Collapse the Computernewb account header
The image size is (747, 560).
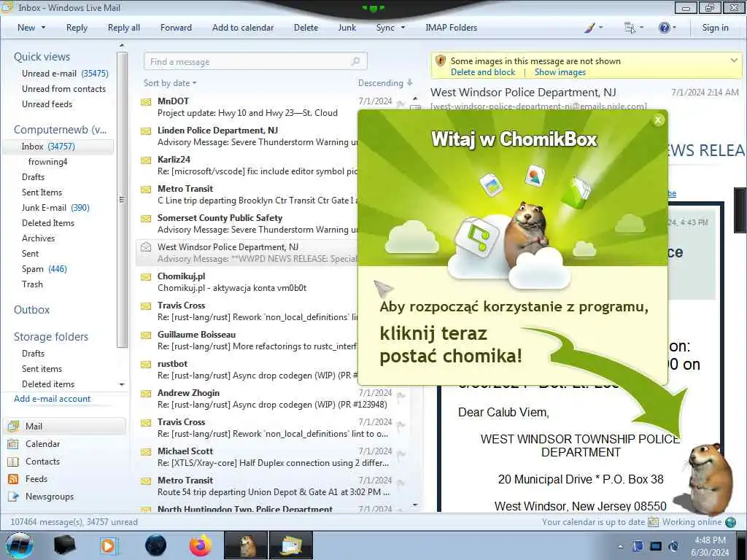tap(60, 130)
